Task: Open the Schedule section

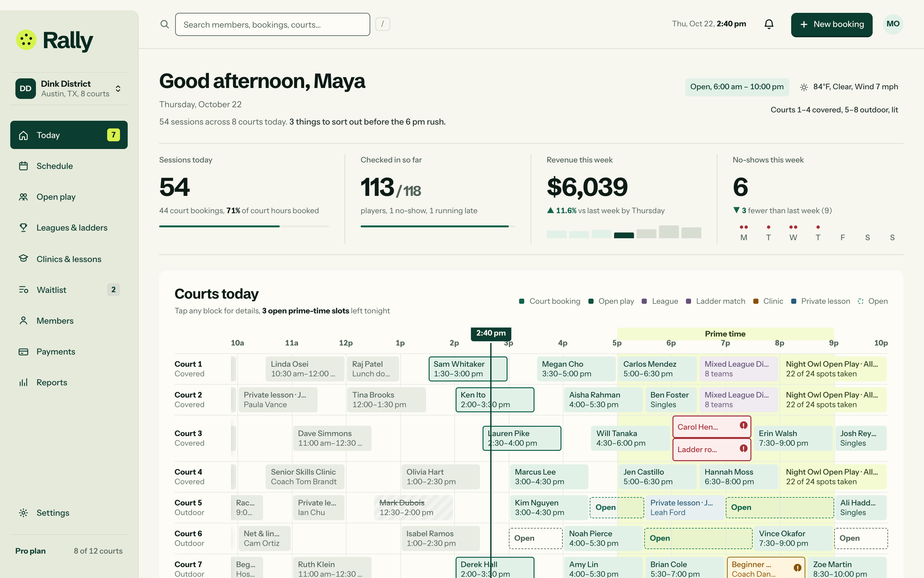Action: click(x=69, y=166)
